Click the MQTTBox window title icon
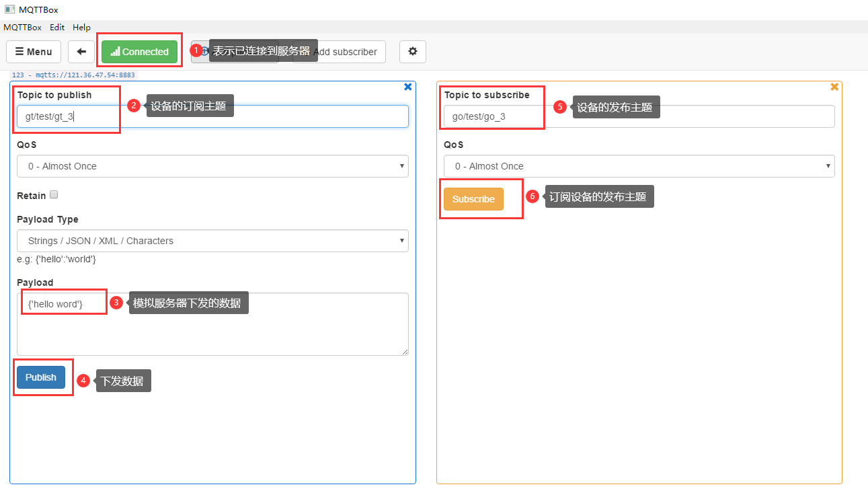The width and height of the screenshot is (868, 495). click(x=10, y=9)
